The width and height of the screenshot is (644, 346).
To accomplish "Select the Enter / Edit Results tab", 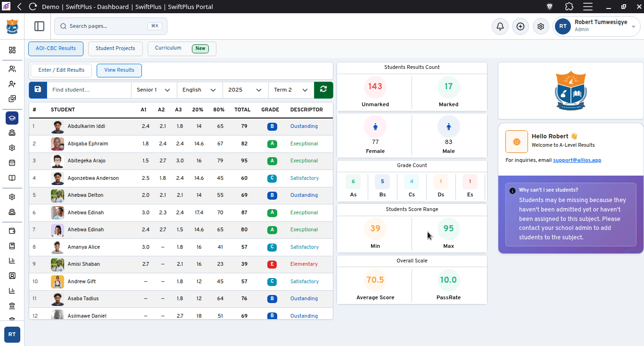I will click(x=61, y=70).
